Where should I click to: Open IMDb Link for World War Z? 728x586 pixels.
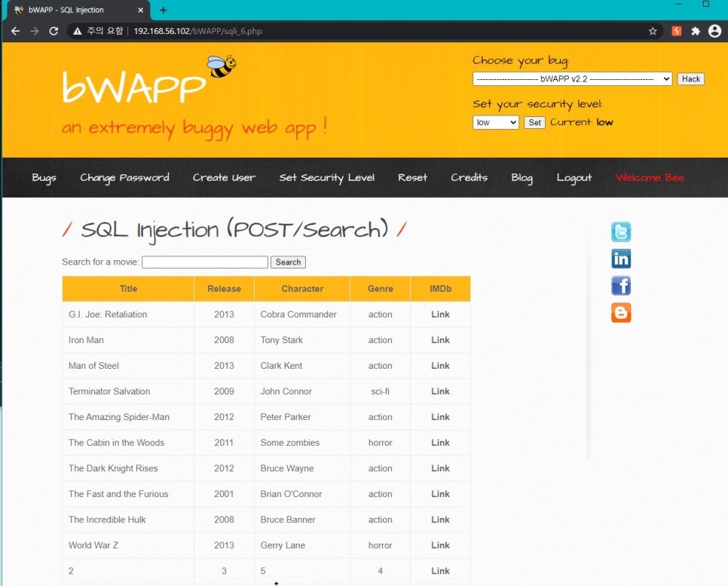440,545
